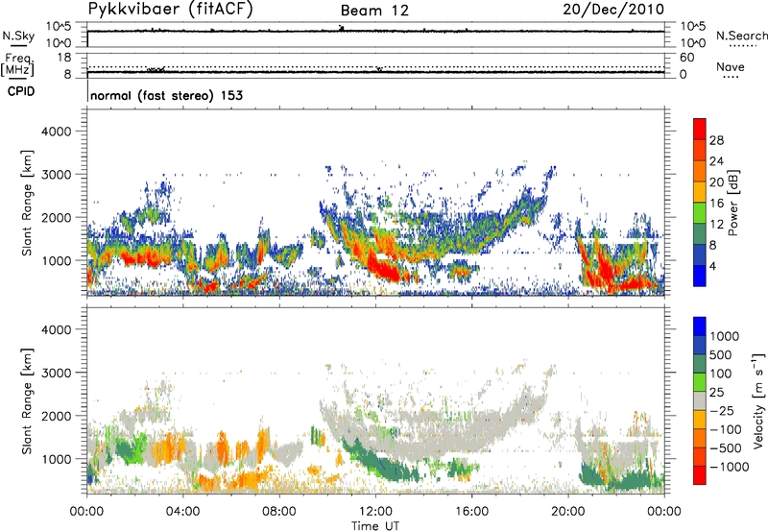Click the gray -25 to 25 Velocity segment
768x532 pixels.
coord(700,400)
